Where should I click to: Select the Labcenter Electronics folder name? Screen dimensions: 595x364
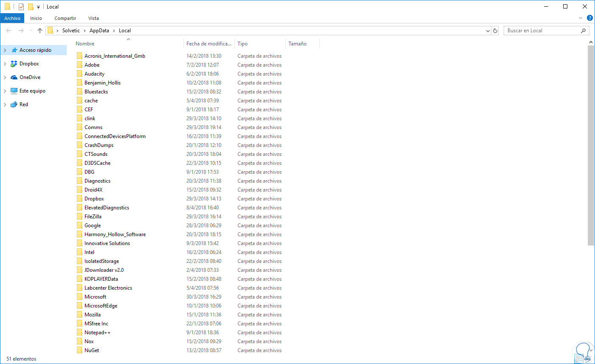108,288
